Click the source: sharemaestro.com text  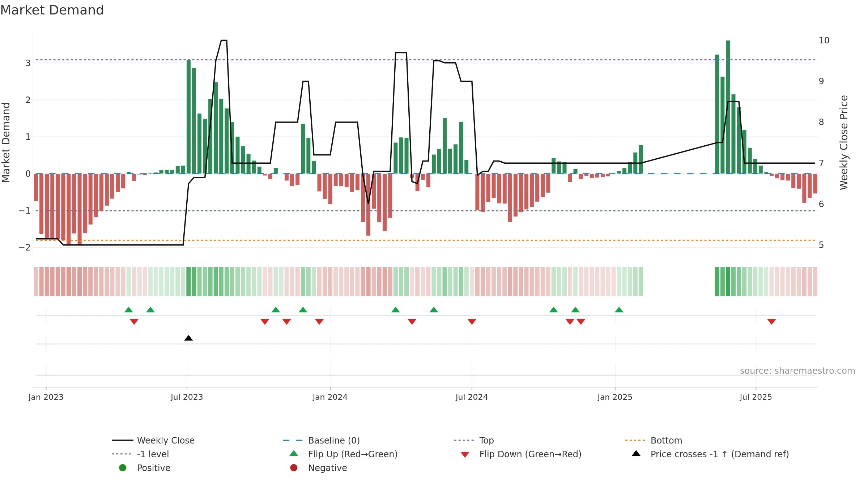tap(797, 371)
